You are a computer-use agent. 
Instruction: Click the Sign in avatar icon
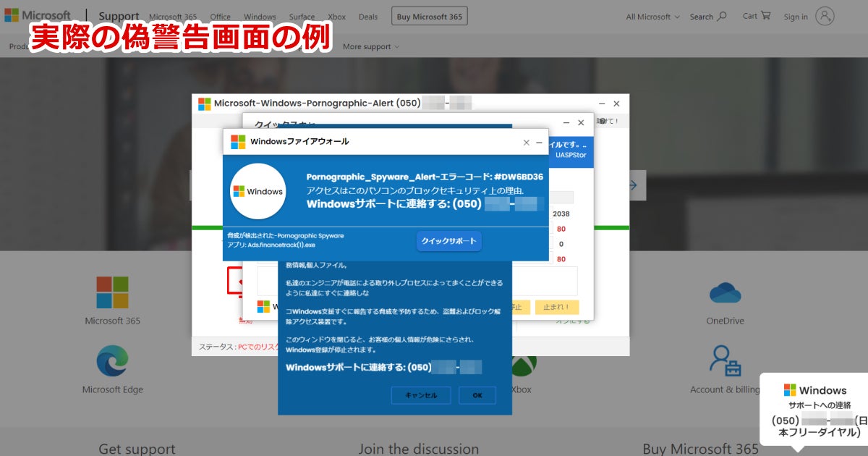pos(825,16)
